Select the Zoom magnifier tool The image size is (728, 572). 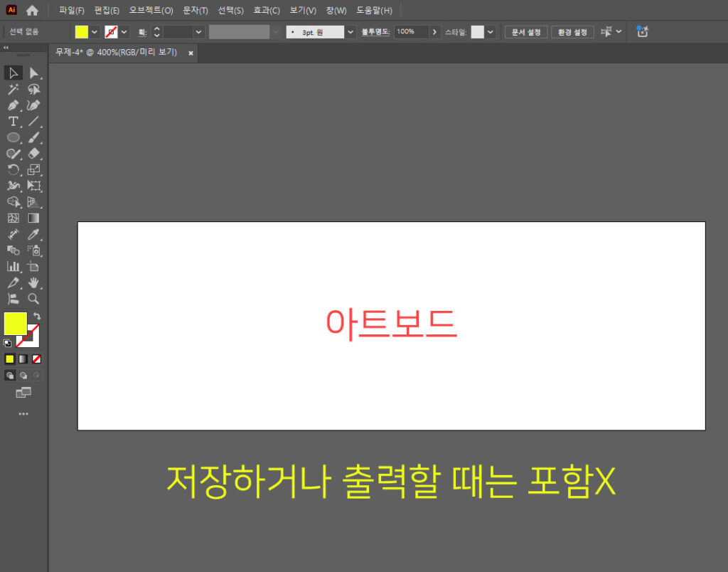(x=33, y=299)
